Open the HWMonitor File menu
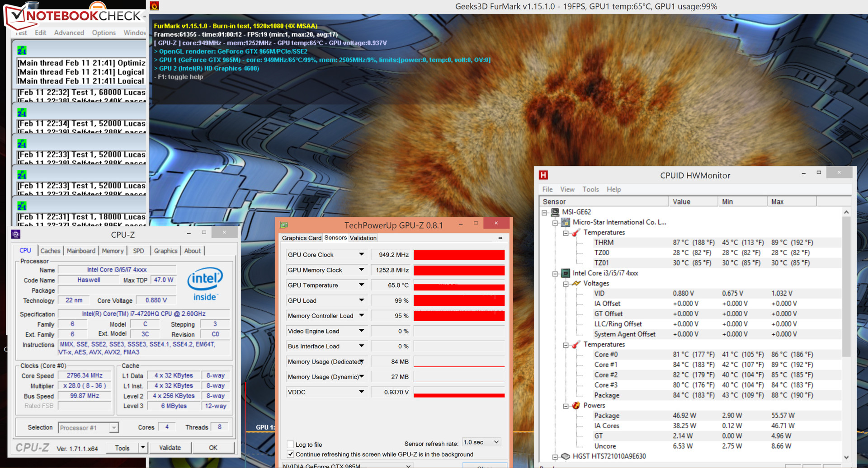This screenshot has width=868, height=468. point(547,189)
